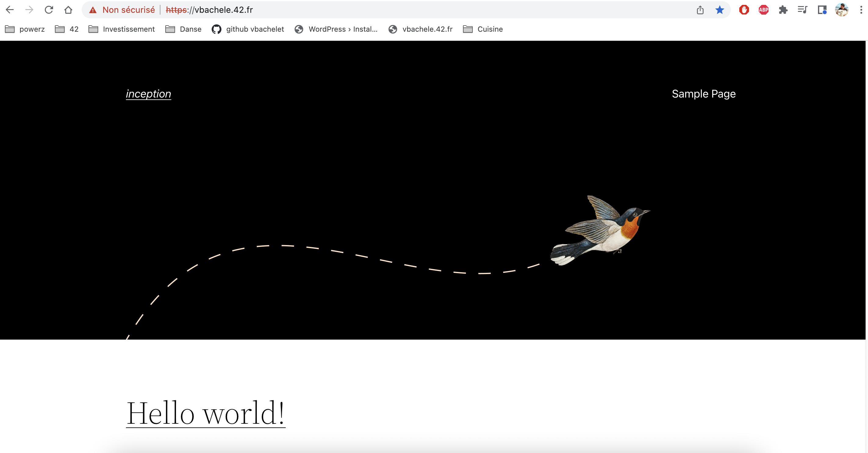Click the browser profile avatar icon
The width and height of the screenshot is (868, 453).
point(841,10)
